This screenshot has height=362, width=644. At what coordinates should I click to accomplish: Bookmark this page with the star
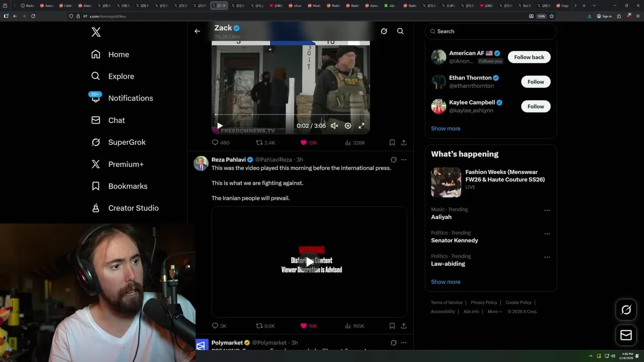coord(551,16)
